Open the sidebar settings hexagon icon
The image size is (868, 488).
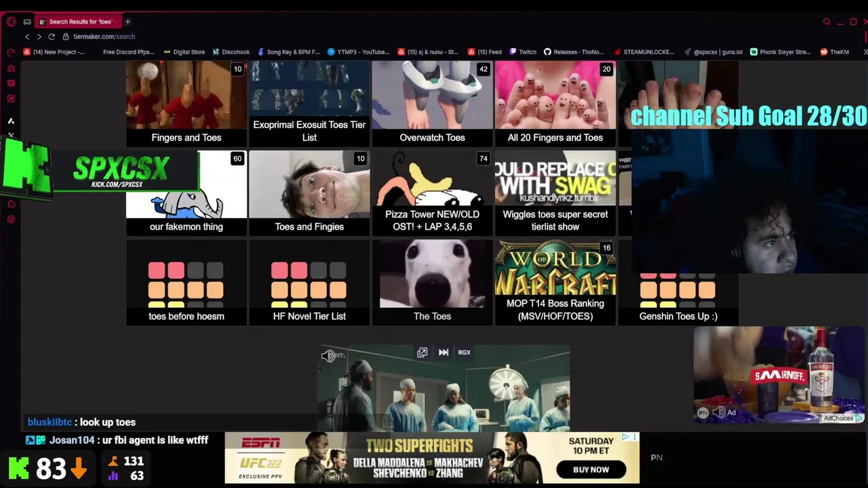tap(11, 220)
